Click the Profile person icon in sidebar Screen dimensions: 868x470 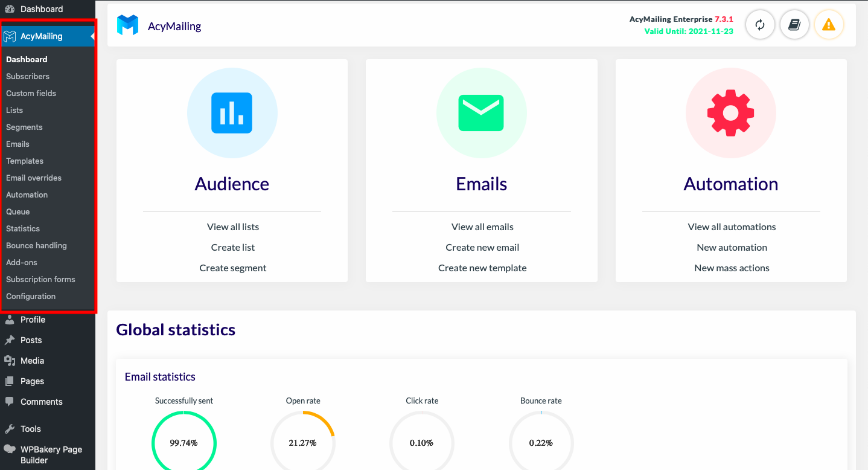tap(10, 320)
